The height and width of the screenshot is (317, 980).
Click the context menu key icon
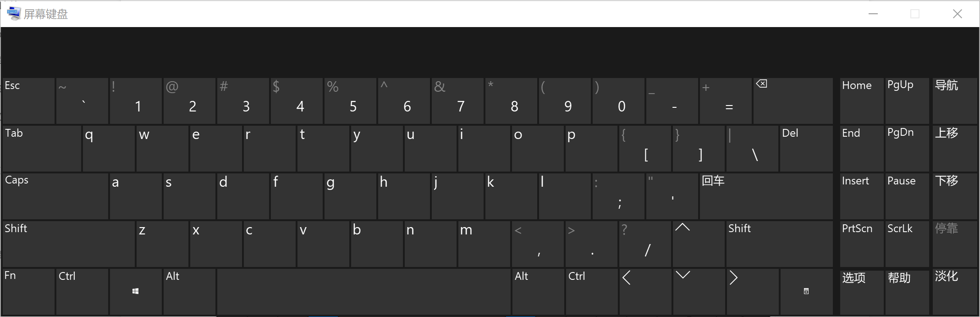[806, 291]
